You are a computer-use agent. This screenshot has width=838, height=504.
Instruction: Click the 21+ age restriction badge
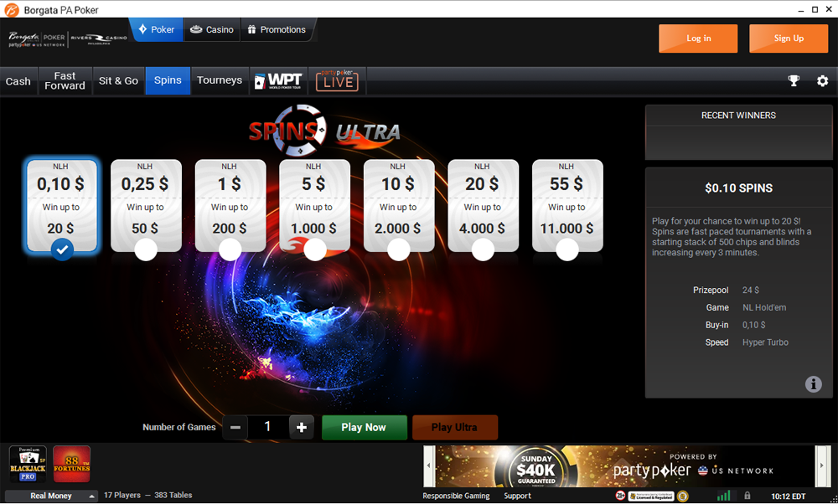click(620, 496)
